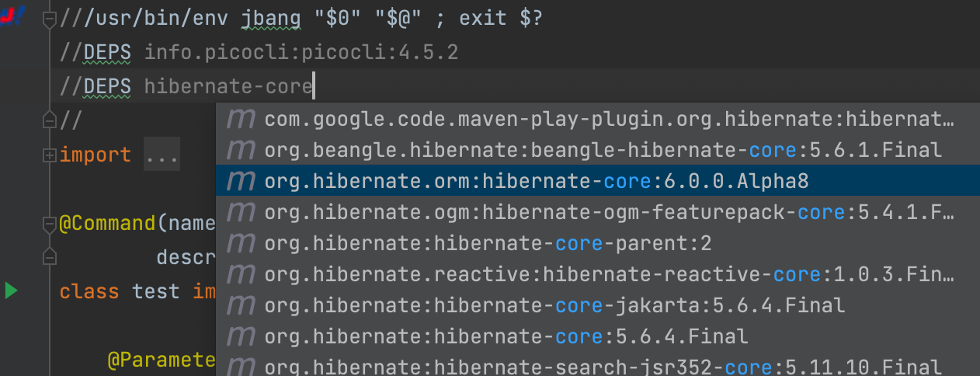The width and height of the screenshot is (980, 376).
Task: Click the @Paramete annotation text
Action: coord(162,360)
